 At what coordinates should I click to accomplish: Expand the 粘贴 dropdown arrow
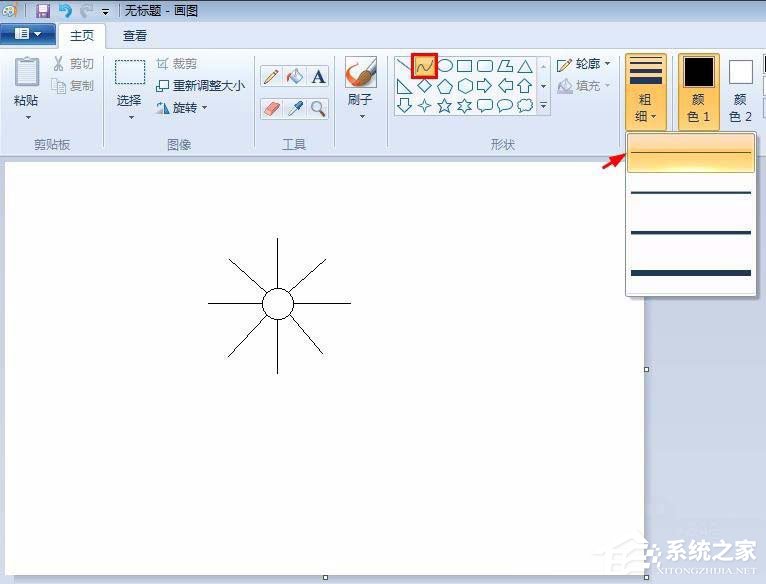point(28,118)
